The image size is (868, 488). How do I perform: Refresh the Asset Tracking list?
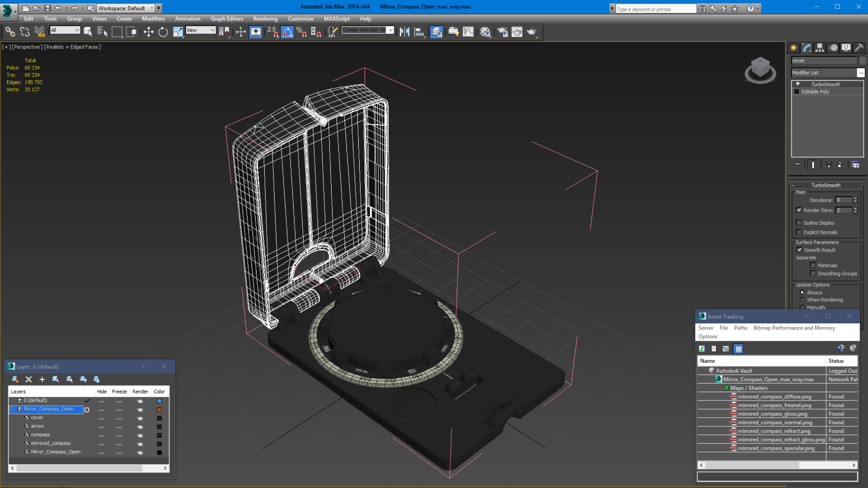click(702, 349)
